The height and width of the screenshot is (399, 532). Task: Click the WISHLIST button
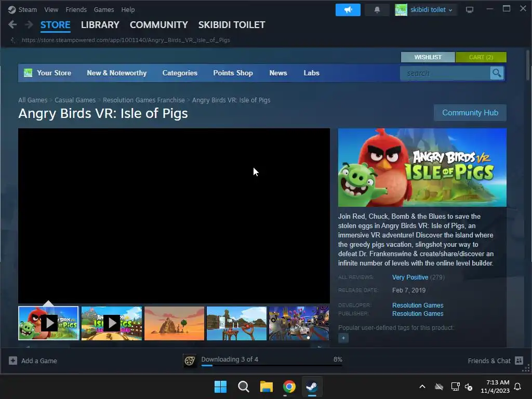click(428, 57)
